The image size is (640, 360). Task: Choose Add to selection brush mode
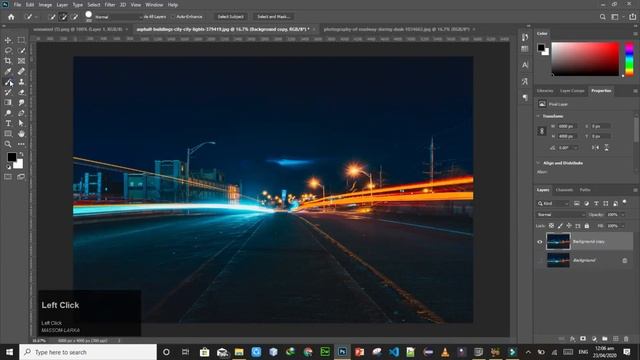pos(63,17)
